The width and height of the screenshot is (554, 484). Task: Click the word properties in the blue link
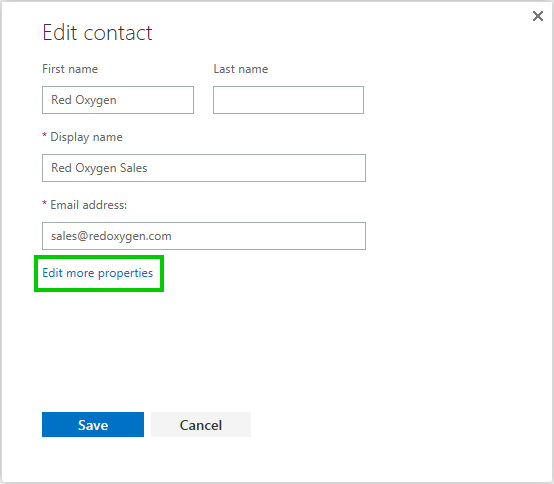(x=125, y=273)
